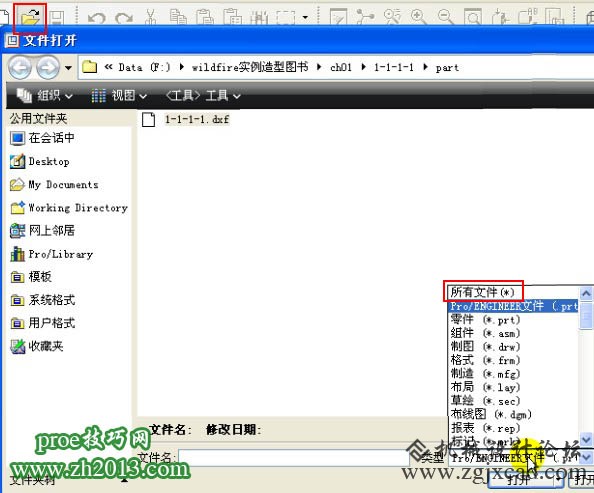The image size is (594, 493).
Task: Click the 文件名 input field
Action: click(294, 458)
